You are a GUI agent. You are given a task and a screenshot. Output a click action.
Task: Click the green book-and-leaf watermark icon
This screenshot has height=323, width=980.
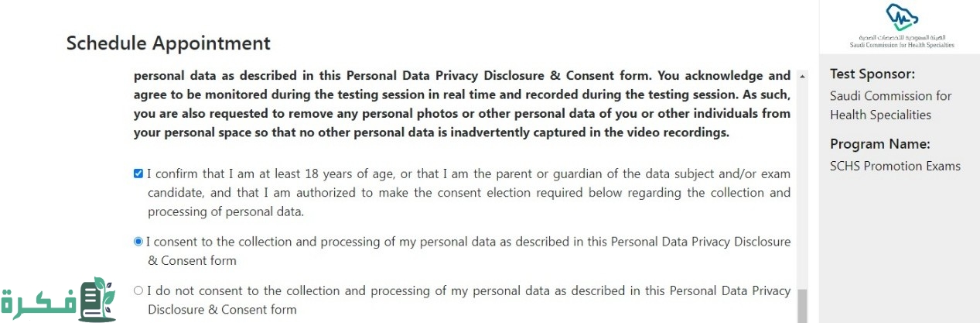pyautogui.click(x=97, y=300)
